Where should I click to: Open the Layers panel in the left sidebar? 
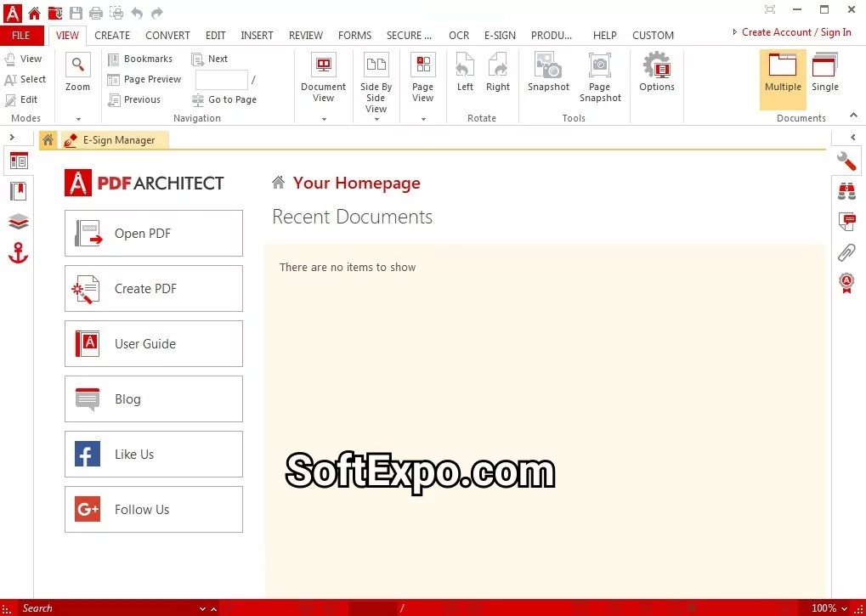point(18,222)
